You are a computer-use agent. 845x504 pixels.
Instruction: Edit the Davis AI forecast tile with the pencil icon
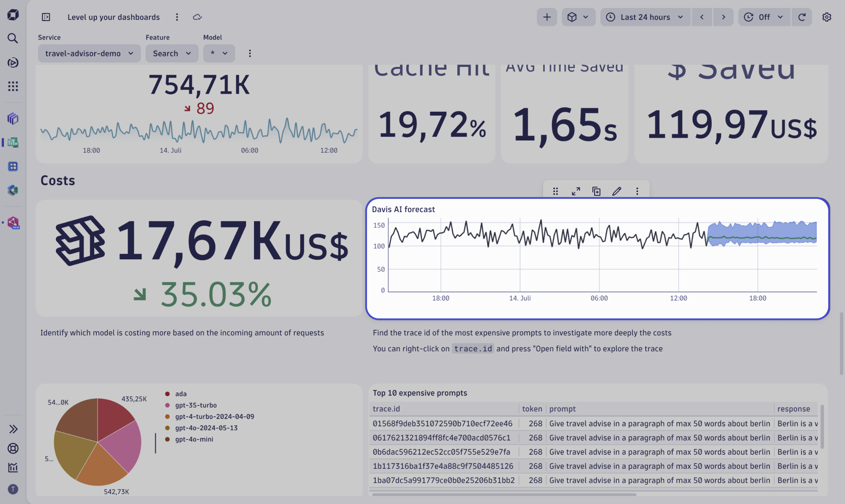617,191
